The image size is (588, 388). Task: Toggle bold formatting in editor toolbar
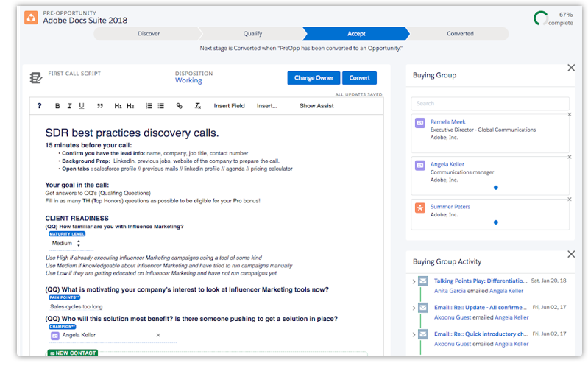[x=57, y=106]
